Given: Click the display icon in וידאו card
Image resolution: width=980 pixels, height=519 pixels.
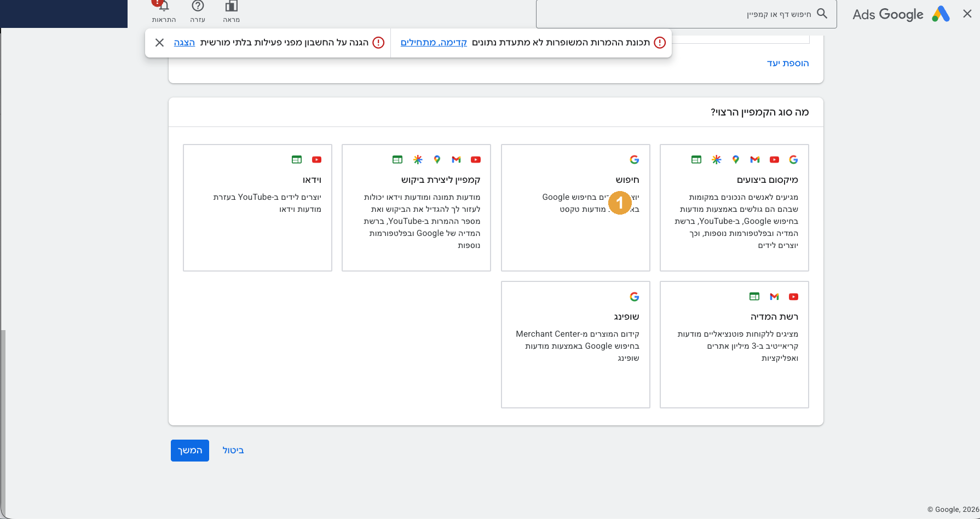Looking at the screenshot, I should (x=297, y=160).
